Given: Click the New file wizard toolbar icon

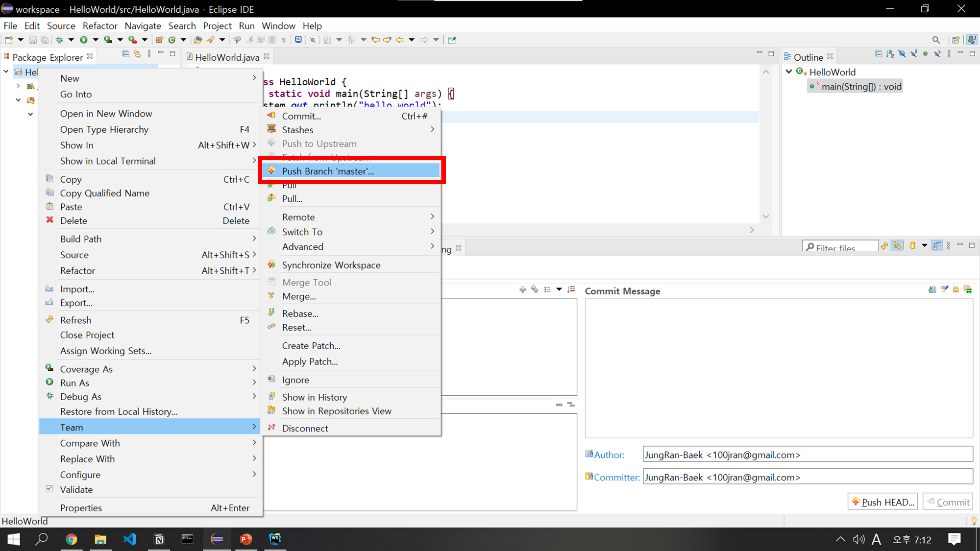Looking at the screenshot, I should point(9,40).
